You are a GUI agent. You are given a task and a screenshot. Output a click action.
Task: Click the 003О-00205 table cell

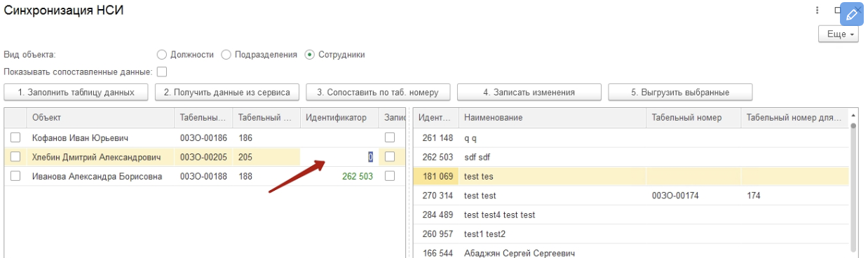203,157
